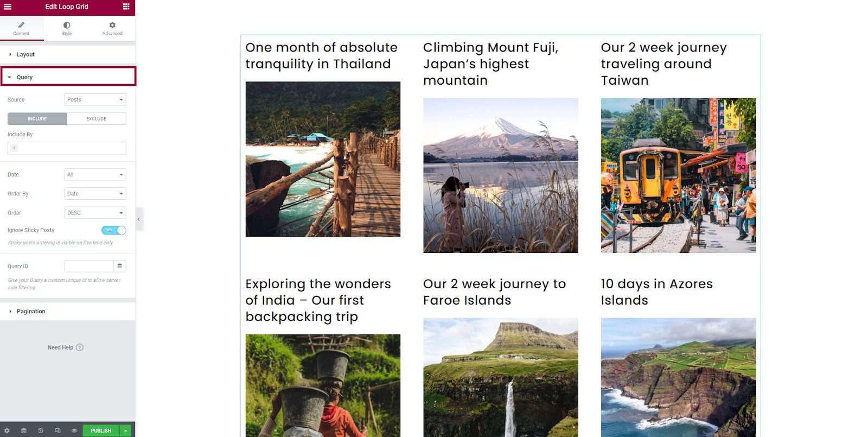Screen dimensions: 868x437
Task: Open Responsive Mode icon
Action: (x=58, y=430)
